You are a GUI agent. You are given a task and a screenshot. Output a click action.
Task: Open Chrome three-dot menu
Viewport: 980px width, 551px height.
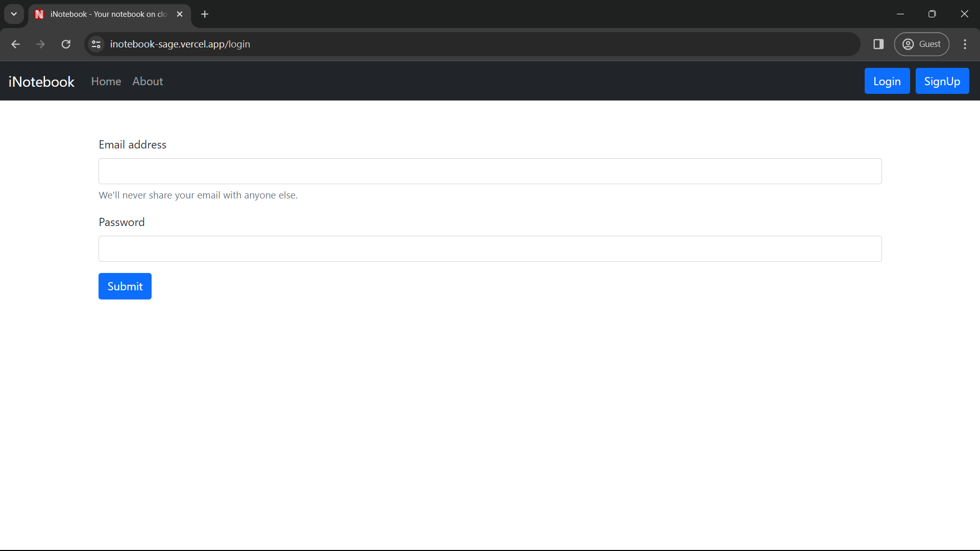(x=965, y=44)
